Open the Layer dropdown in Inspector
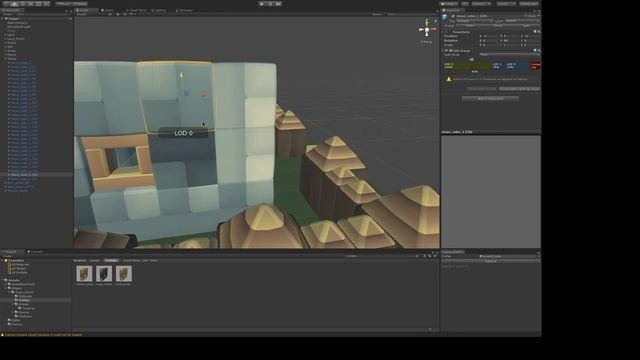The height and width of the screenshot is (360, 640). [522, 21]
